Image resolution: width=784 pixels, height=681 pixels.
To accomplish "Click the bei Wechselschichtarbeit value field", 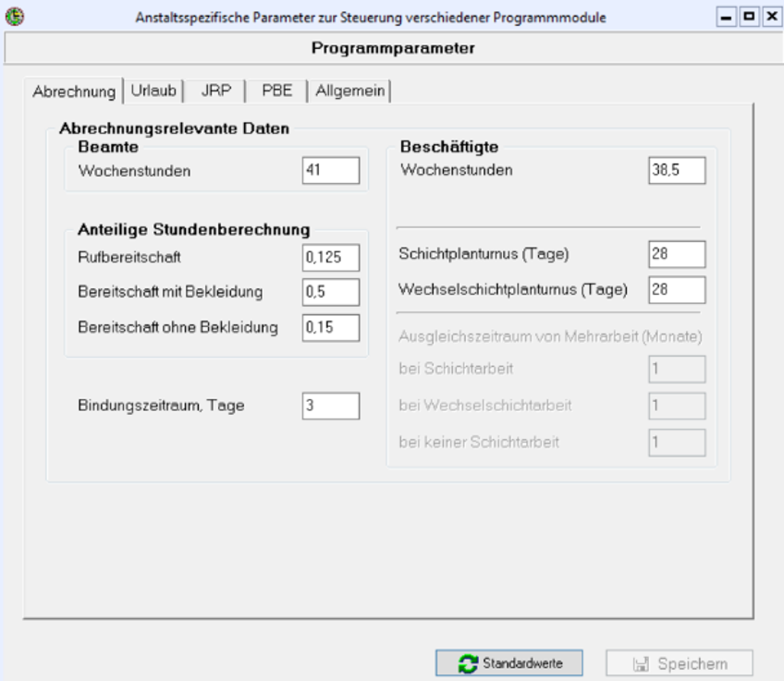I will pos(677,406).
